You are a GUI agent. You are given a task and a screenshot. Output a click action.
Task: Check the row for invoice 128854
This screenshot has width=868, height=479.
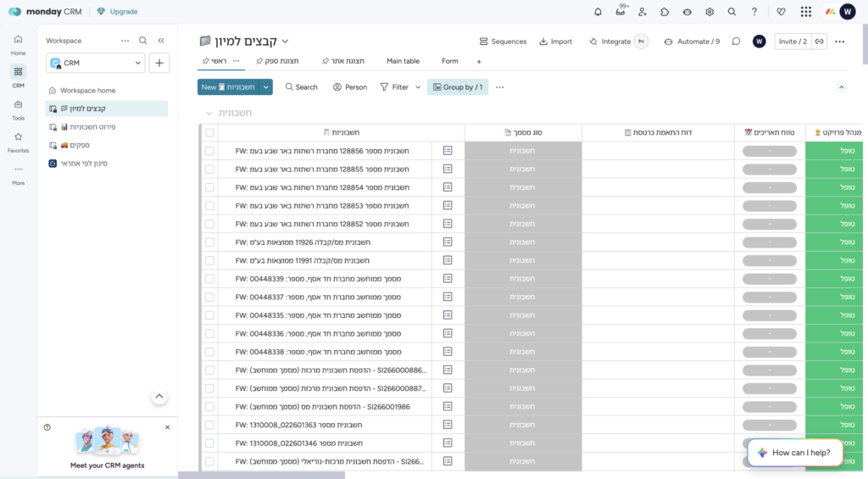pyautogui.click(x=210, y=187)
